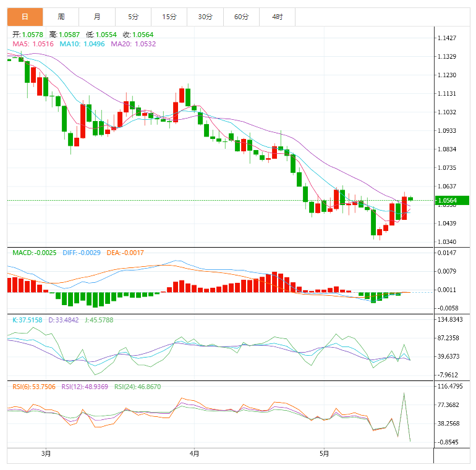Click the 1.0933 price axis label
The image size is (476, 470).
(446, 131)
